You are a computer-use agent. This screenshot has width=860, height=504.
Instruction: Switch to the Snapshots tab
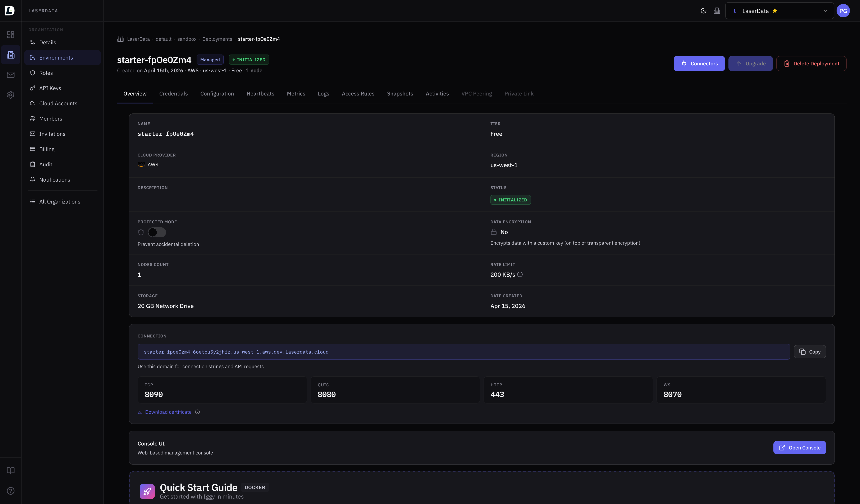click(x=400, y=94)
